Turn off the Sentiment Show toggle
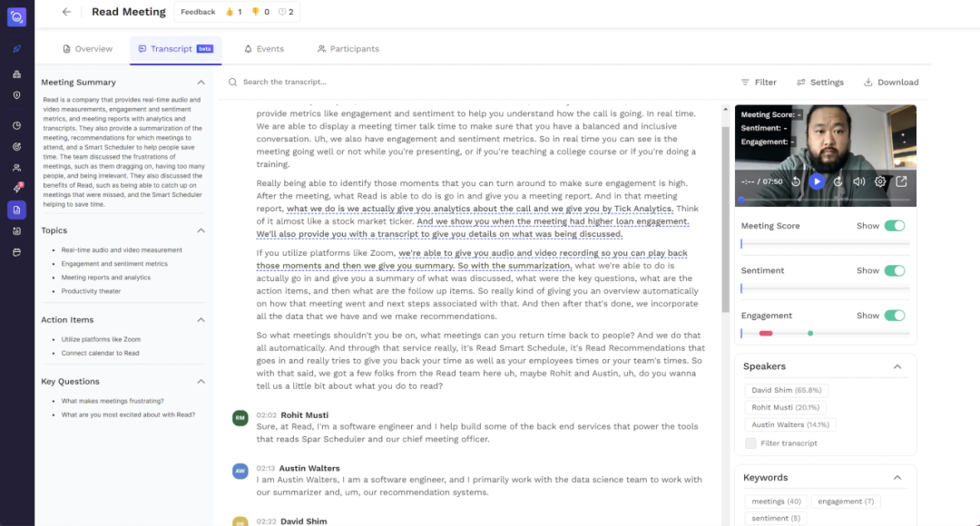 [895, 270]
